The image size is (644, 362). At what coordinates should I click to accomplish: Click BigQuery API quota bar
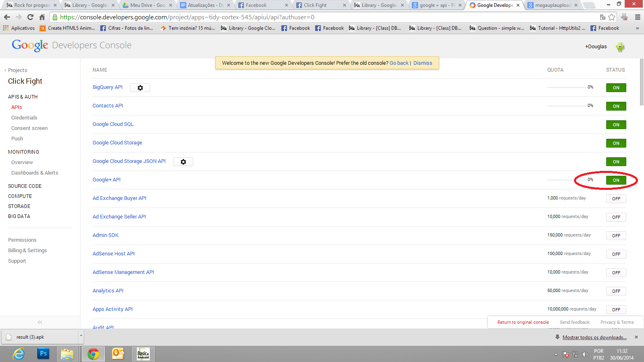pos(568,87)
